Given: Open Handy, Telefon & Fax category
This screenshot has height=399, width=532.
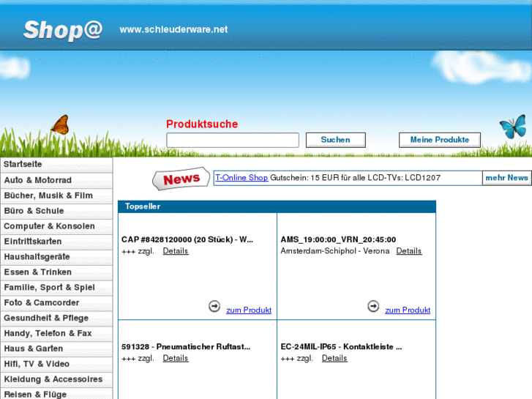Looking at the screenshot, I should click(56, 333).
